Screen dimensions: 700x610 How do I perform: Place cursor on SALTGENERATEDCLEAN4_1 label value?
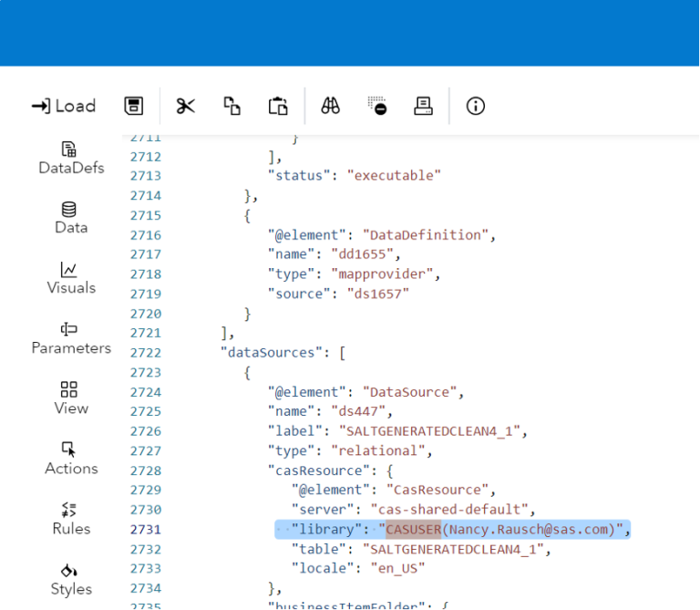coord(433,431)
